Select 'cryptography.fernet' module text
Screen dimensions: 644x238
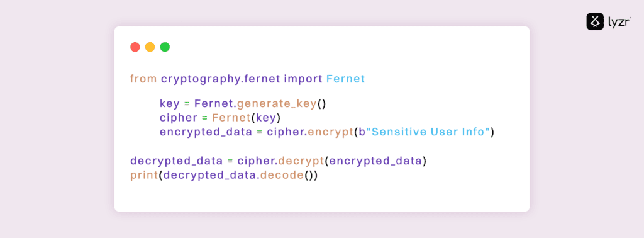click(221, 80)
